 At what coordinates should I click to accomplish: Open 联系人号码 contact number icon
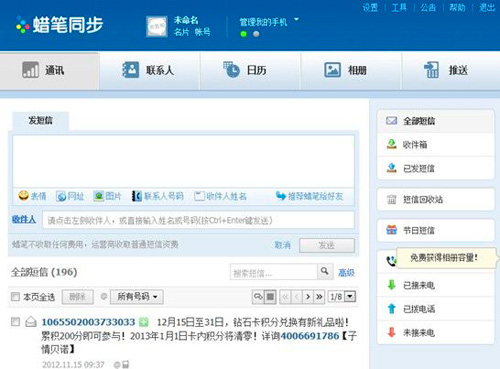click(137, 196)
